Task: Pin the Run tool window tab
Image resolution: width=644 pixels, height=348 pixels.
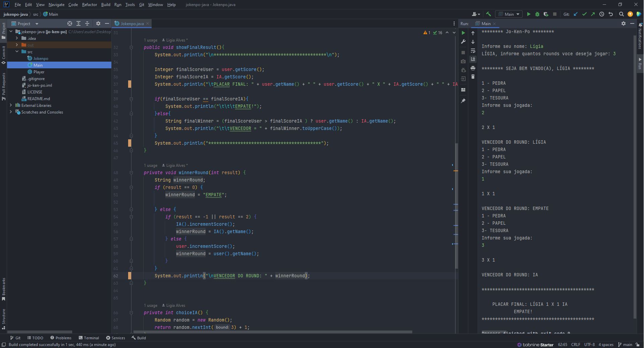Action: coord(463,100)
